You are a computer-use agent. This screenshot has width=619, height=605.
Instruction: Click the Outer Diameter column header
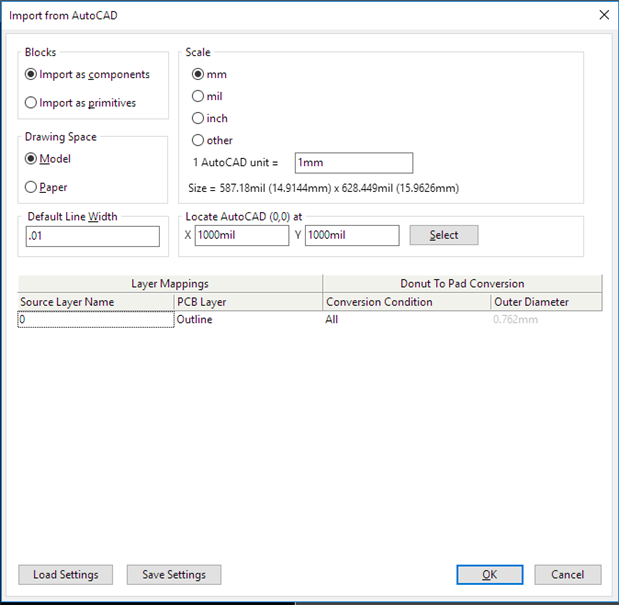coord(547,302)
